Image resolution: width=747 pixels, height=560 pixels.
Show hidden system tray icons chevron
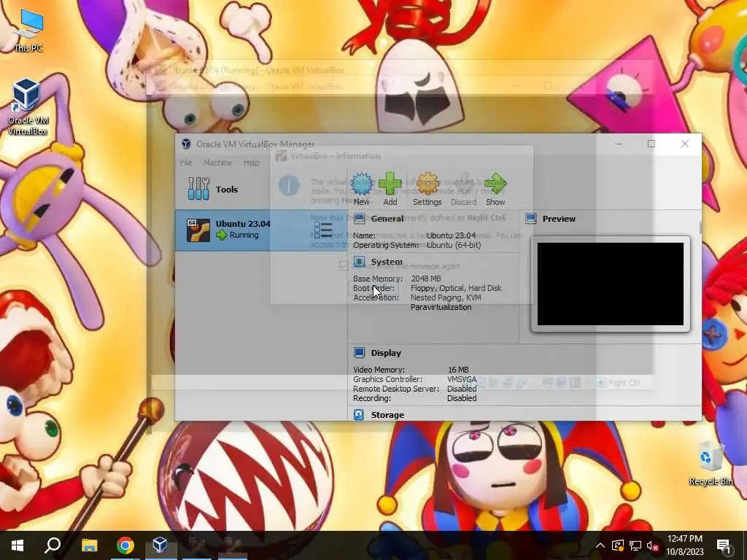[x=600, y=545]
